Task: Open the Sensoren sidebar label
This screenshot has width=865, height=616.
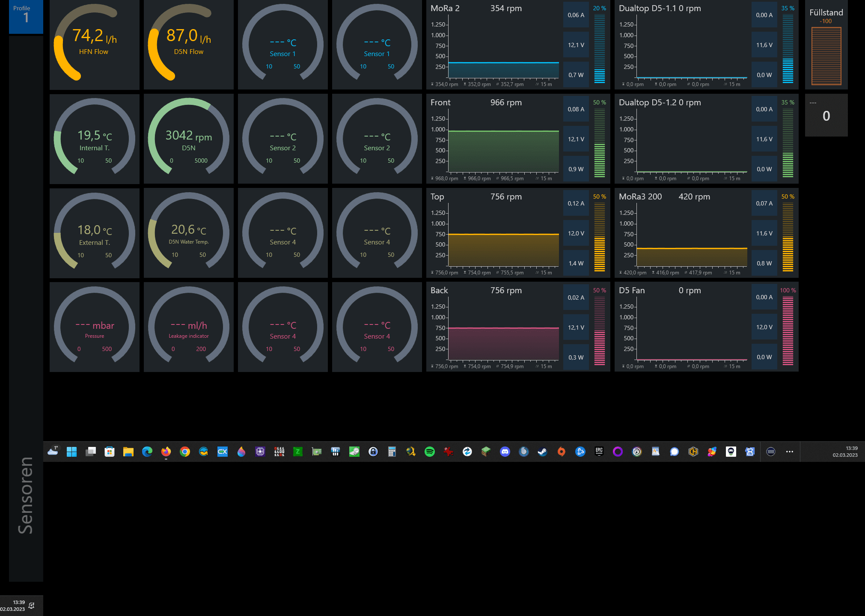Action: tap(25, 495)
